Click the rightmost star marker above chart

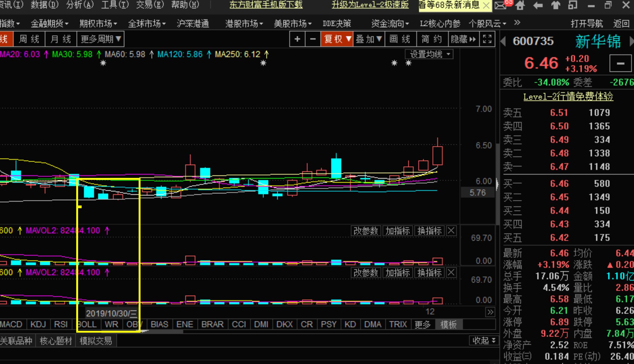408,63
